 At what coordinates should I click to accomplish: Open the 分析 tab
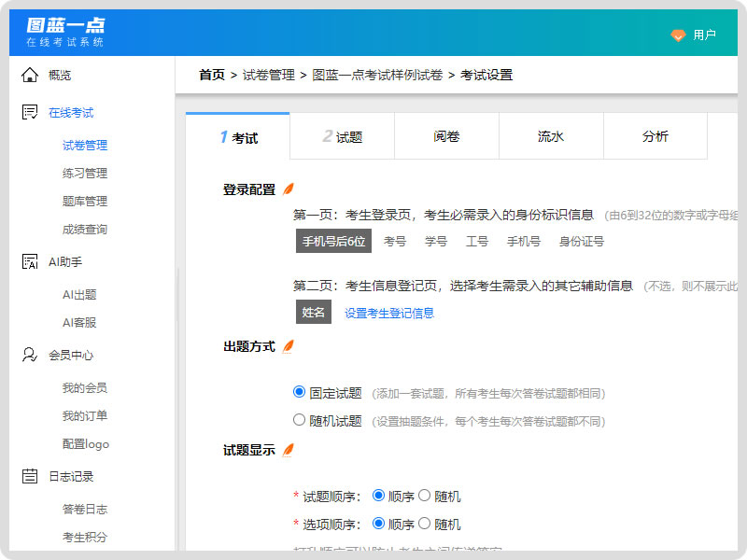pyautogui.click(x=655, y=136)
